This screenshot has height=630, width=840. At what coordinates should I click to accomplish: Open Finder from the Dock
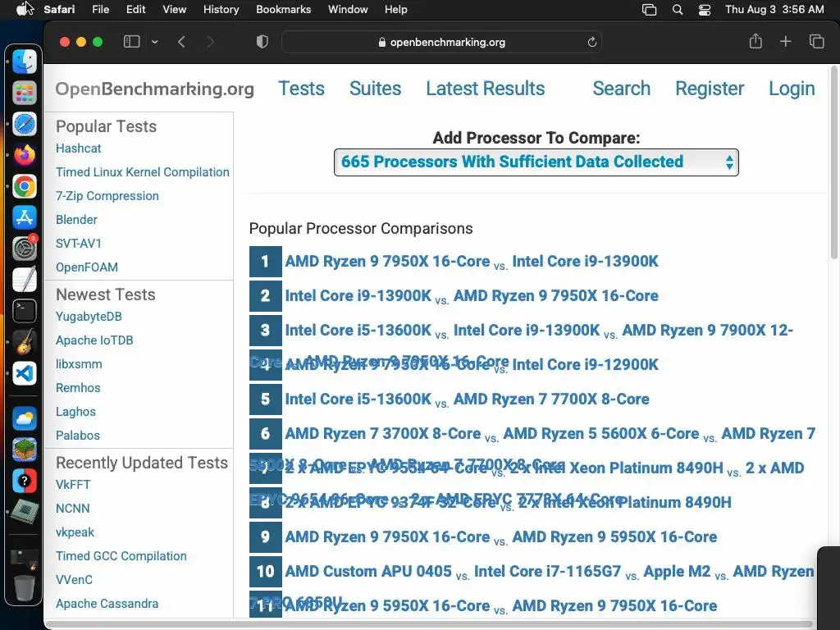coord(24,62)
